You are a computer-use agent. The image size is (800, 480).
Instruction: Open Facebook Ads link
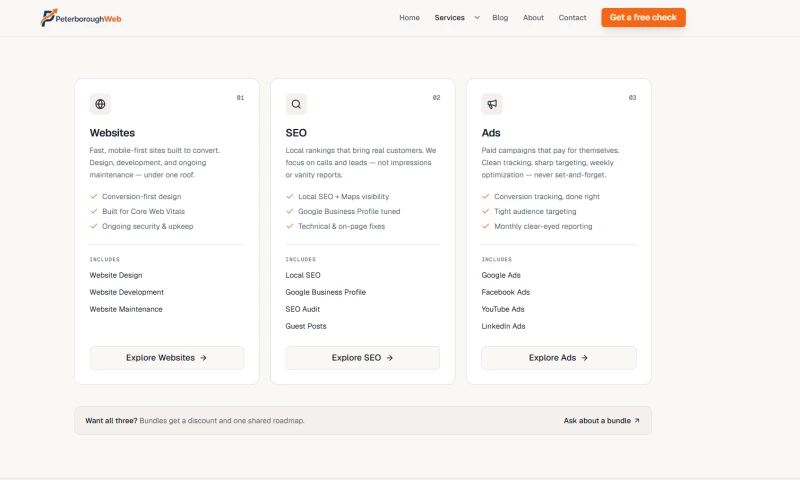[506, 292]
